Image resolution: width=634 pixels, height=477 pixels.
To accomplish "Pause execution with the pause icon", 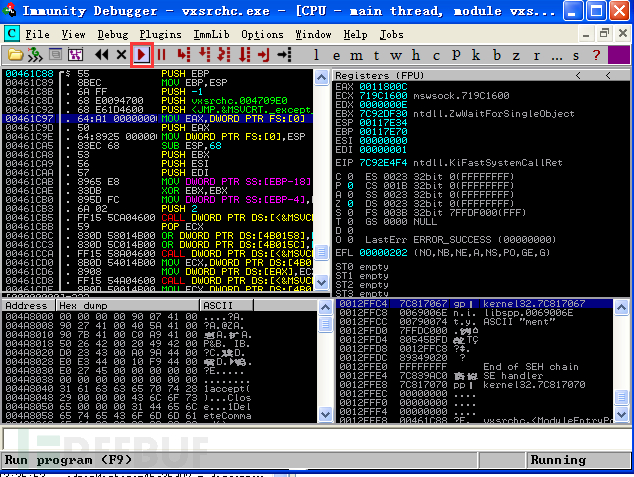I will (162, 55).
